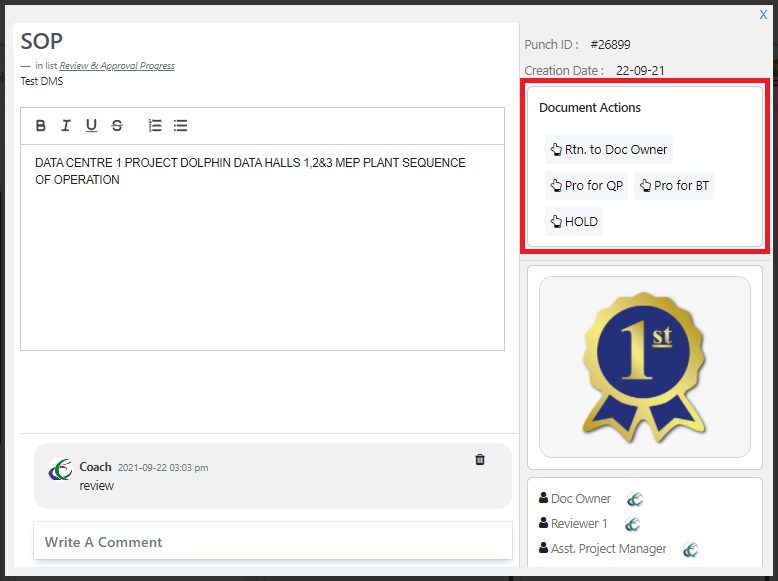Click the Doc Owner label
The width and height of the screenshot is (778, 581).
(581, 499)
